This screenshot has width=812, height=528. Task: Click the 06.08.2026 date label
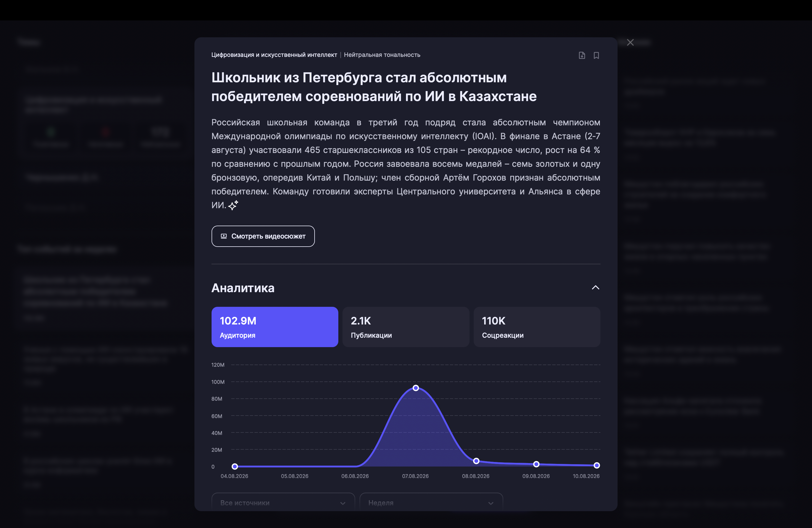[355, 476]
